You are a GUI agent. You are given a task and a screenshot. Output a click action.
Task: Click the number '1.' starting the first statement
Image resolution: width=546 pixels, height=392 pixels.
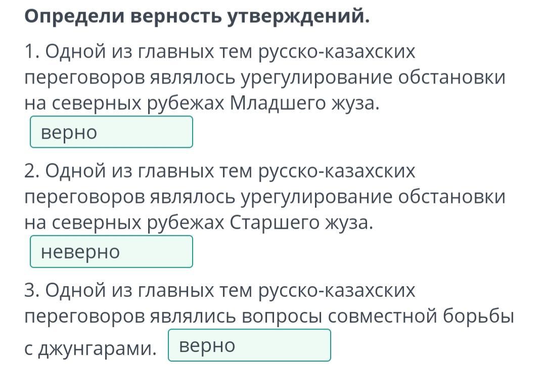click(31, 52)
